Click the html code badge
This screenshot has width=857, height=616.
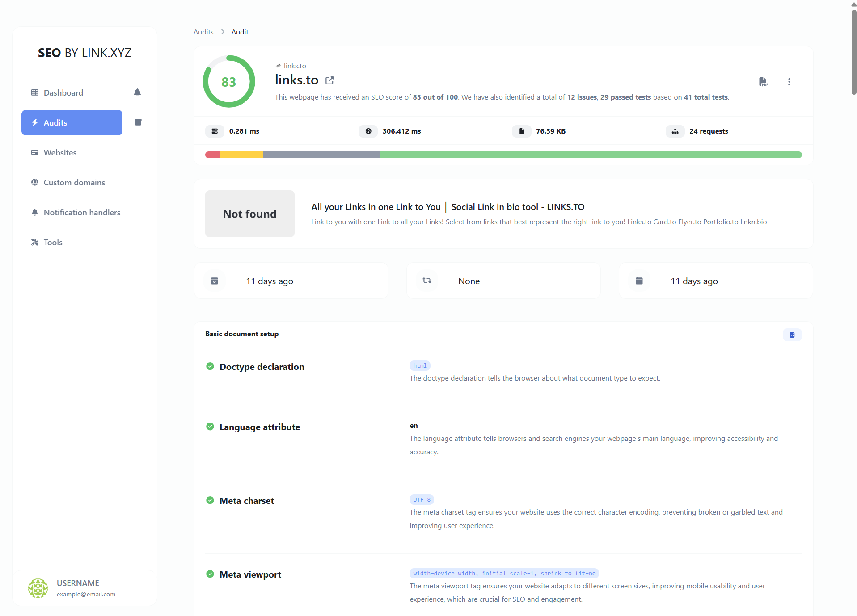click(x=420, y=365)
